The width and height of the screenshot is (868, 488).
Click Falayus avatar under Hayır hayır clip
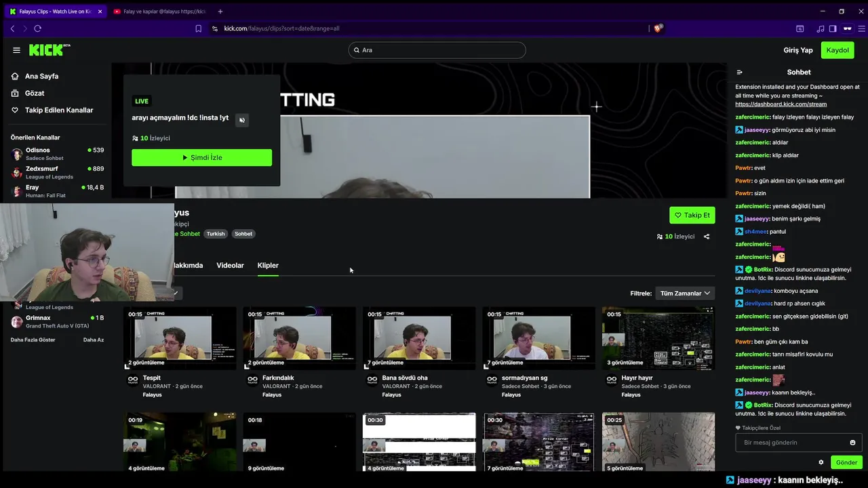pos(612,380)
